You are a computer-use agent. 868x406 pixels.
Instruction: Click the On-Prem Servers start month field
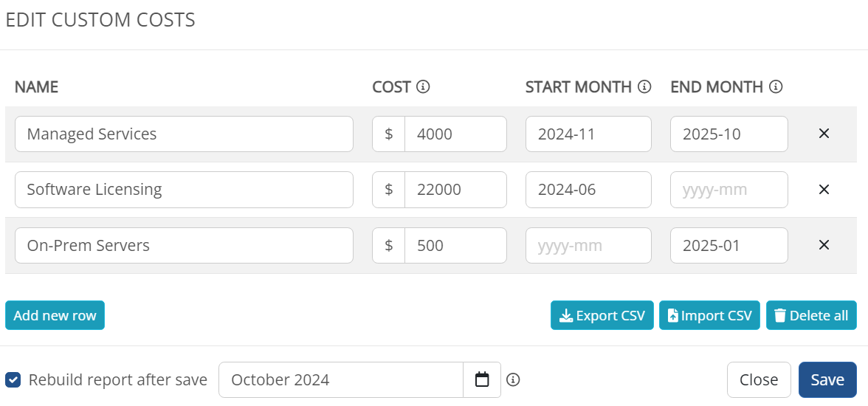tap(588, 245)
